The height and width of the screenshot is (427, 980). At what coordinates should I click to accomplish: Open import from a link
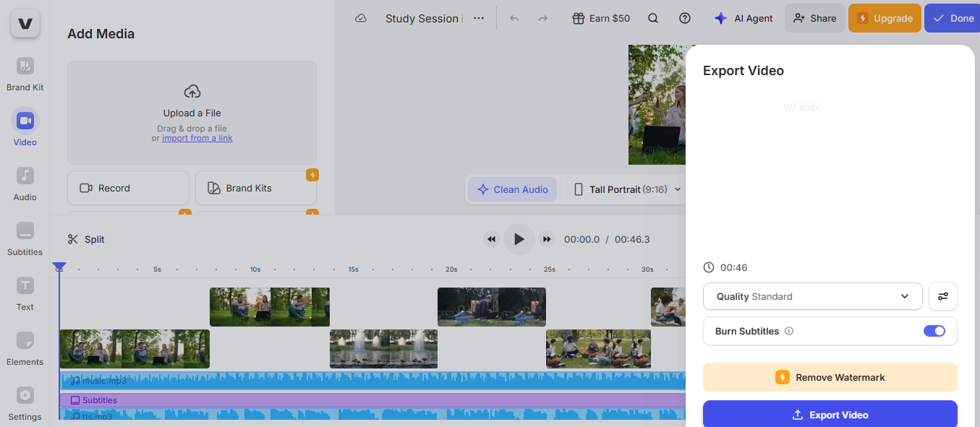[197, 137]
